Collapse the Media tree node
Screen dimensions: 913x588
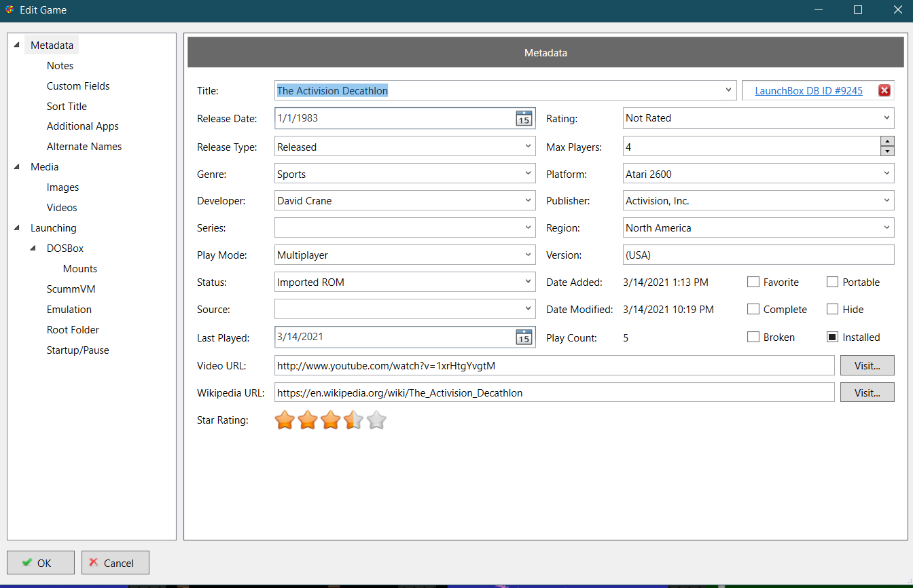pos(16,167)
